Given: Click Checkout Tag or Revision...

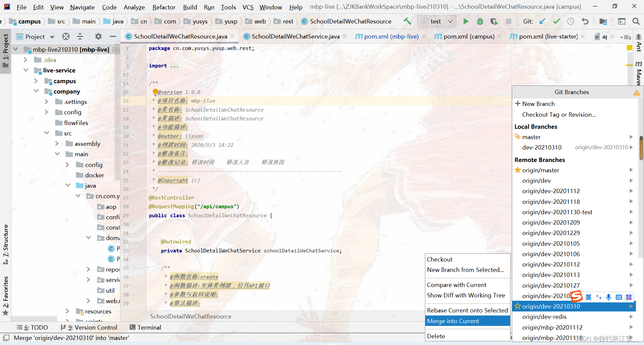Looking at the screenshot, I should [559, 114].
